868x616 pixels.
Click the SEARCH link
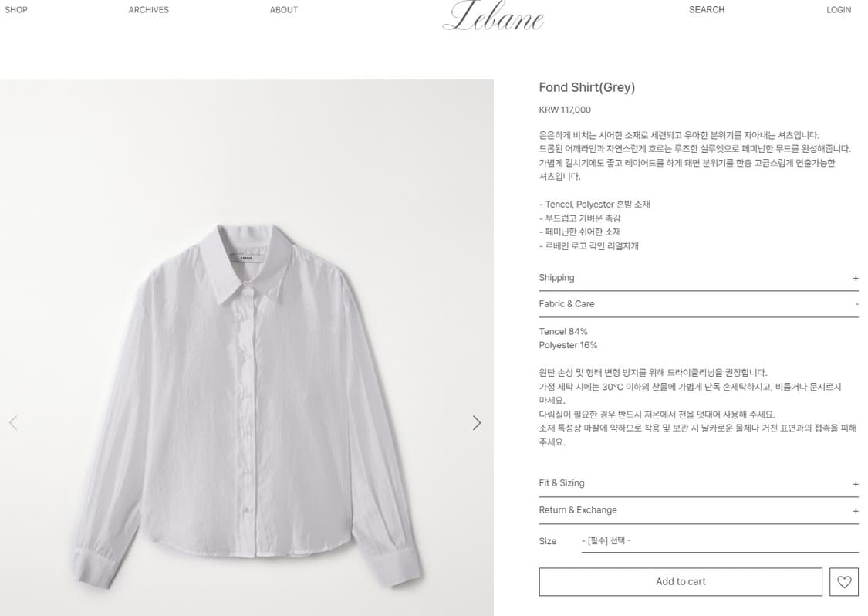click(x=706, y=9)
